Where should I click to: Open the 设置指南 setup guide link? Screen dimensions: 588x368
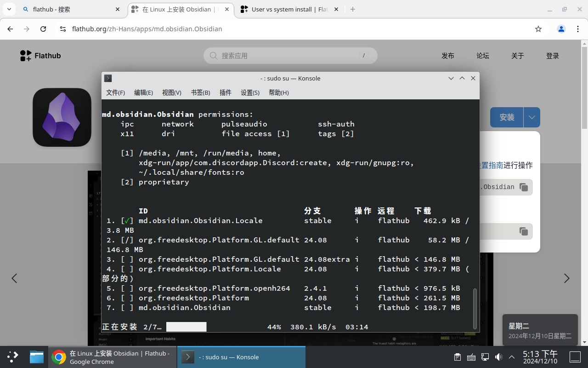(x=492, y=165)
